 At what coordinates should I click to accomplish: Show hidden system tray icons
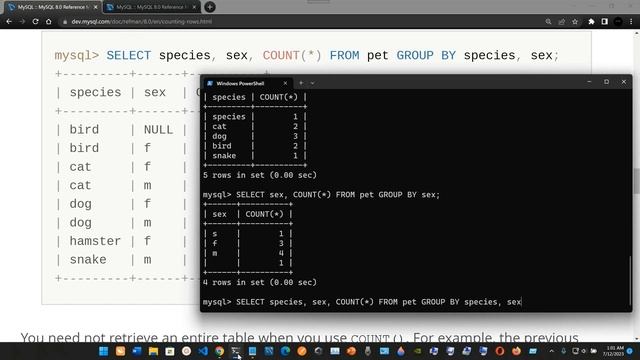[551, 351]
